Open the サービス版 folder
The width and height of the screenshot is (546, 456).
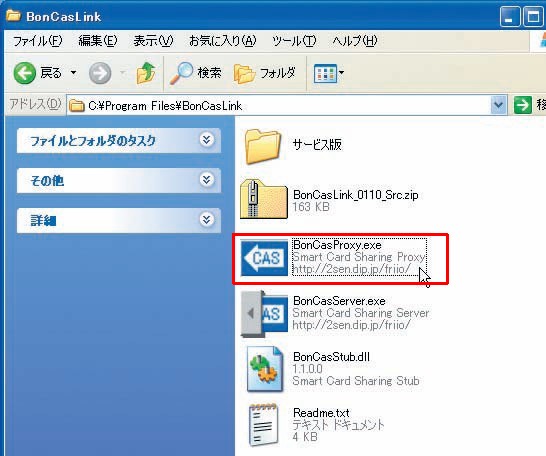293,146
